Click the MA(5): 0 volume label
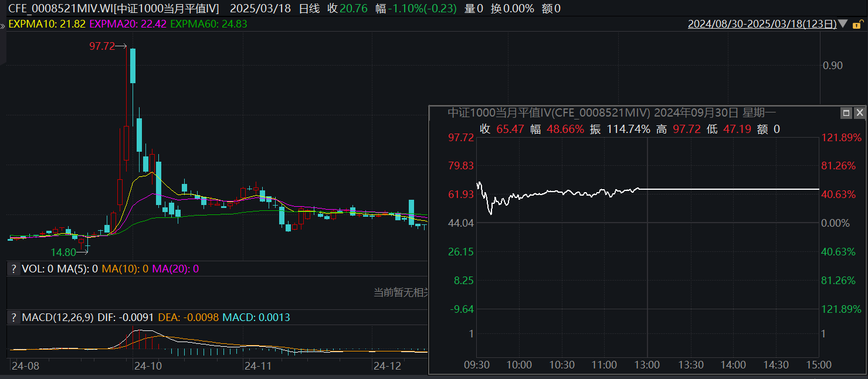The image size is (868, 379). click(77, 269)
